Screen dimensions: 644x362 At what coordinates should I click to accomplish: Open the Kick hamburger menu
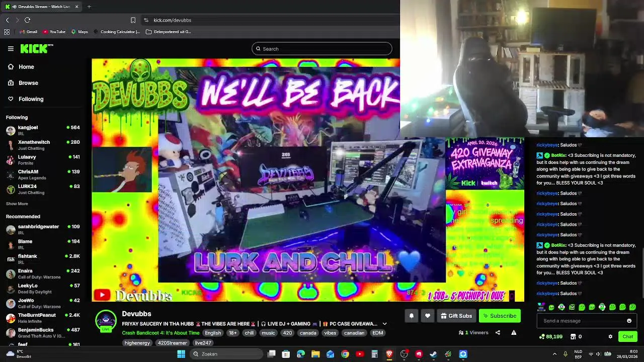click(x=11, y=49)
